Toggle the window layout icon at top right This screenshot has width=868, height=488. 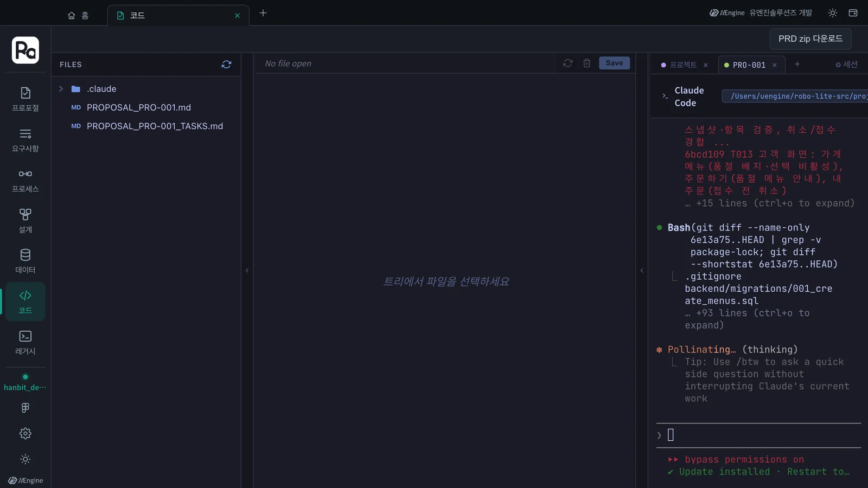click(x=853, y=13)
